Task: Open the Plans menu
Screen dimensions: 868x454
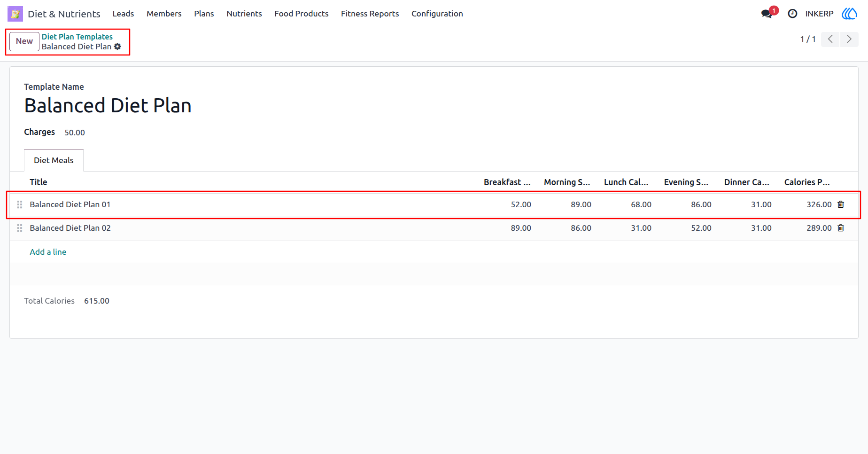Action: click(204, 14)
